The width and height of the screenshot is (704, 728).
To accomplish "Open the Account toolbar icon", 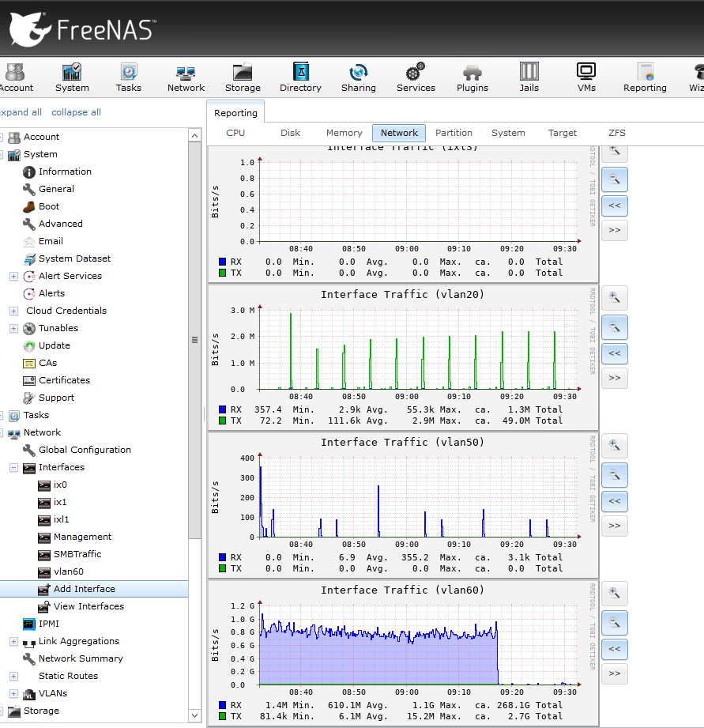I will tap(16, 77).
